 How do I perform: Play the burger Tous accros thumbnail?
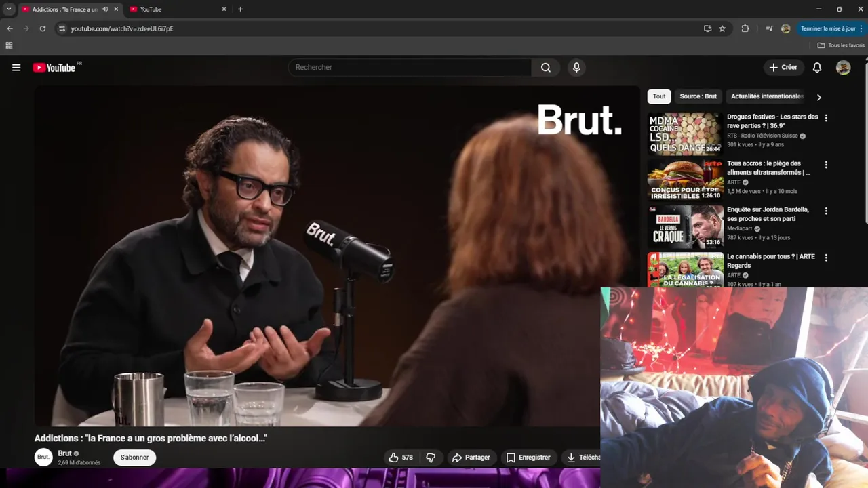685,180
